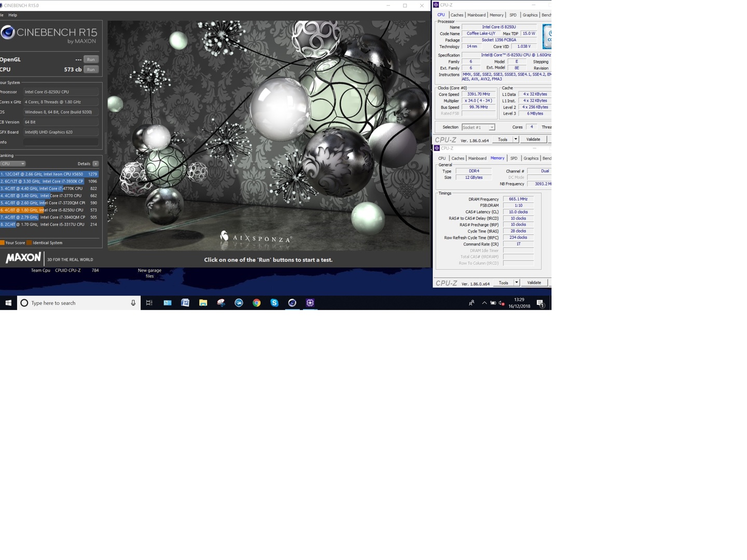Open the Snipping Tool taskbar icon
Viewport: 747px width, 560px height.
221,303
